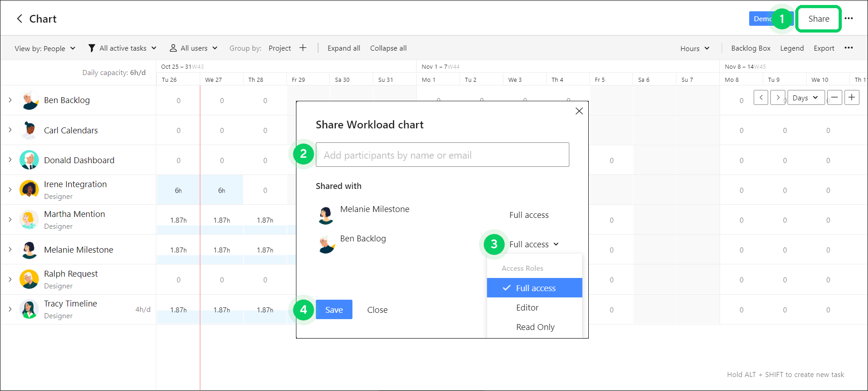Screen dimensions: 868x391
Task: Open the toolbar overflow menu after Export
Action: tap(849, 48)
